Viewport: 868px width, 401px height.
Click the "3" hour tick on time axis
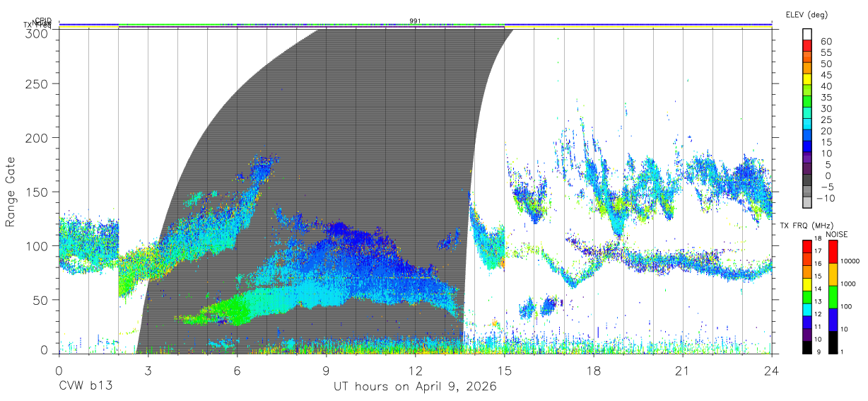click(148, 371)
